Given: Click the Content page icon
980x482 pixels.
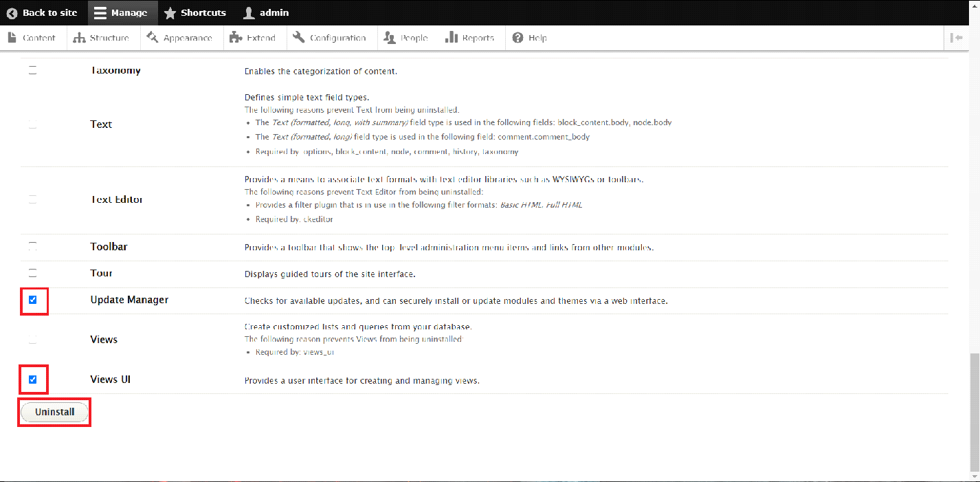Looking at the screenshot, I should click(x=12, y=38).
